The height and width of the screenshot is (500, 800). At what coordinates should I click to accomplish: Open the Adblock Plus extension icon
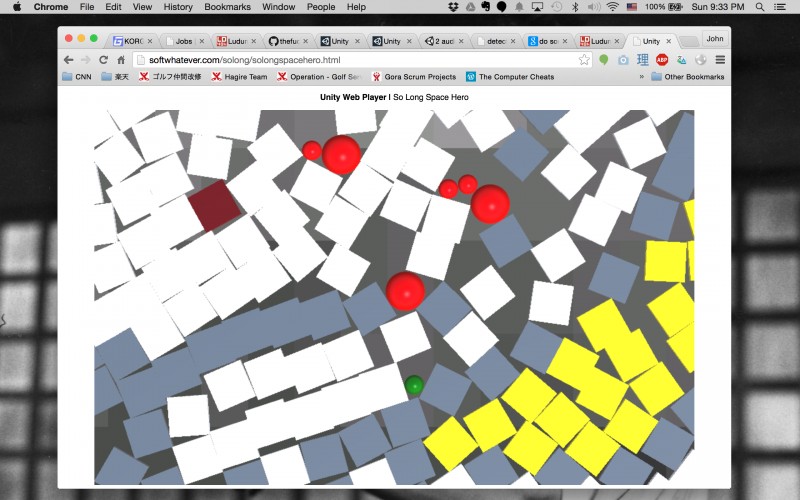point(662,60)
